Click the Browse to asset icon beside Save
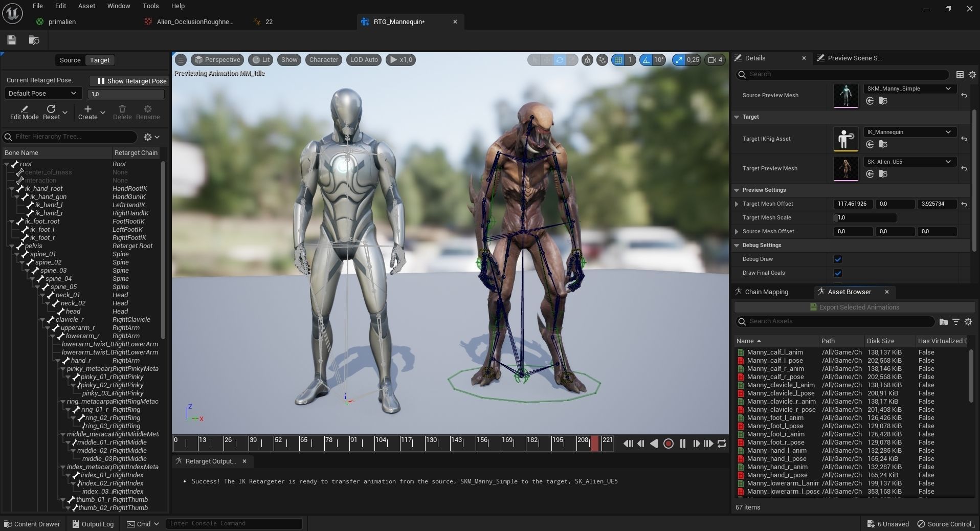The height and width of the screenshot is (531, 980). point(34,40)
